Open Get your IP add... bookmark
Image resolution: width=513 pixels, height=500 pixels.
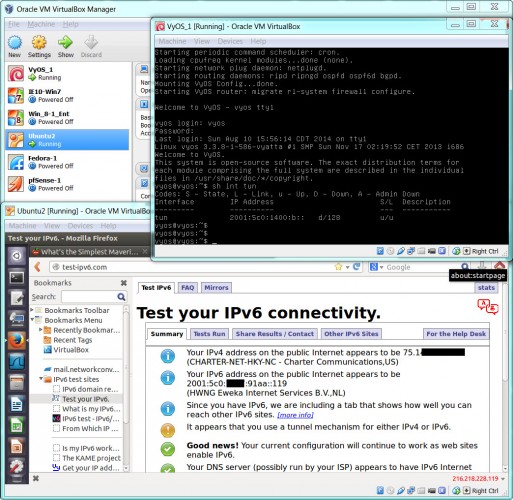(x=86, y=468)
